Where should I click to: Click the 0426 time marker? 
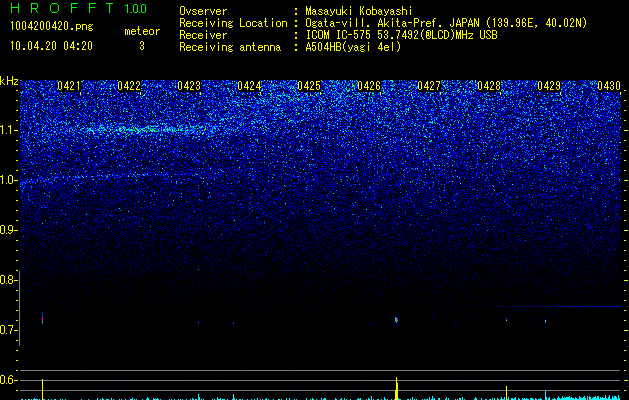coord(369,85)
